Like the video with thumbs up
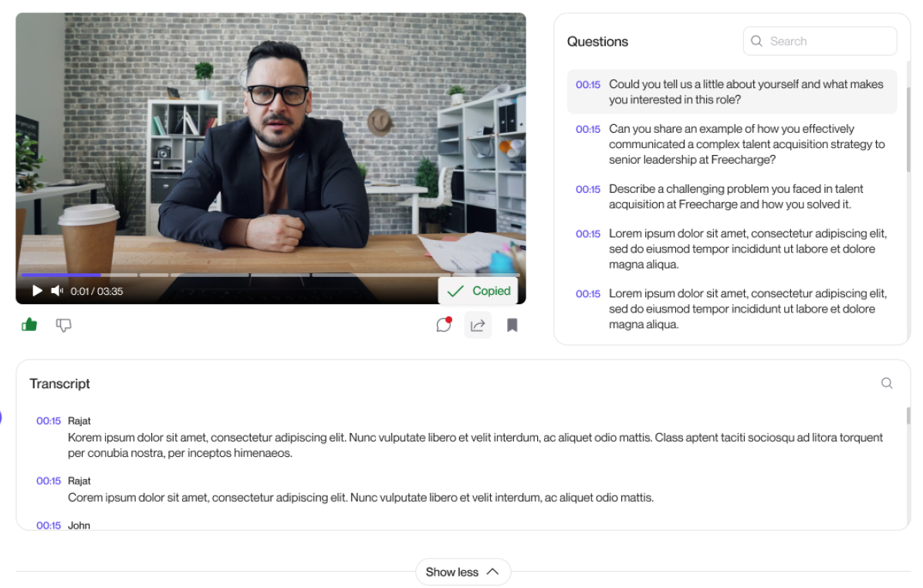This screenshot has width=923, height=588. pos(29,324)
